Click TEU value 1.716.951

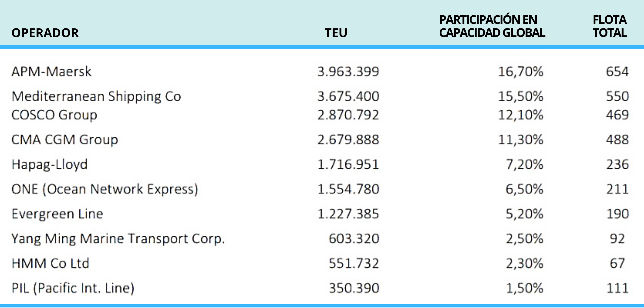(348, 164)
